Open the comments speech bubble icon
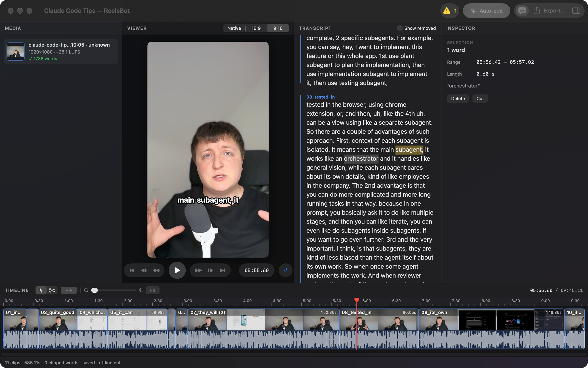This screenshot has width=588, height=368. [x=522, y=11]
